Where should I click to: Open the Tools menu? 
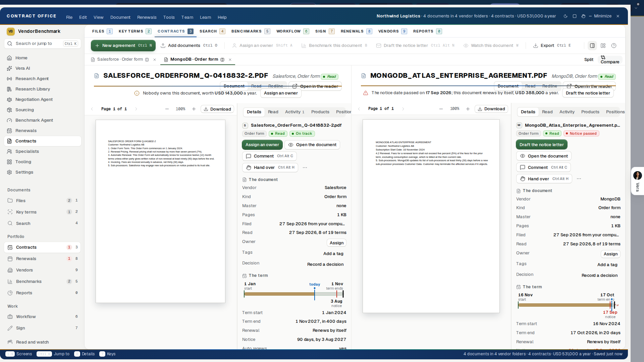point(169,17)
